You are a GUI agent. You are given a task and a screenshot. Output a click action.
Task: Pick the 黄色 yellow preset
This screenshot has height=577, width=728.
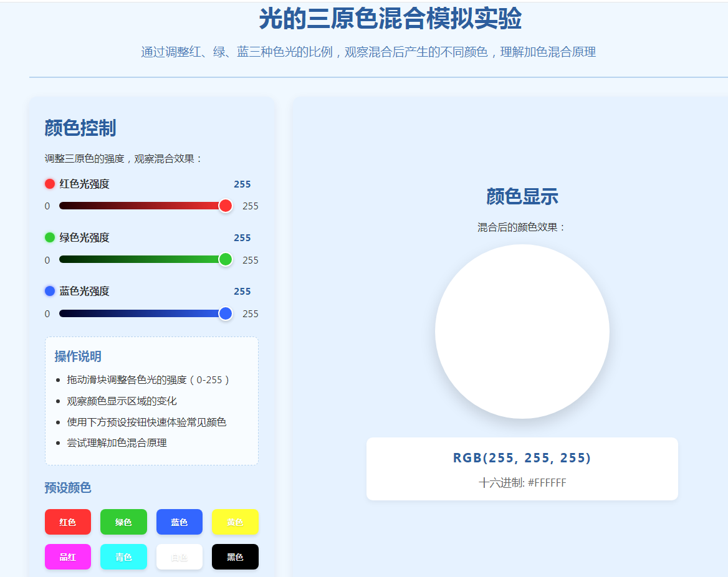pos(235,522)
